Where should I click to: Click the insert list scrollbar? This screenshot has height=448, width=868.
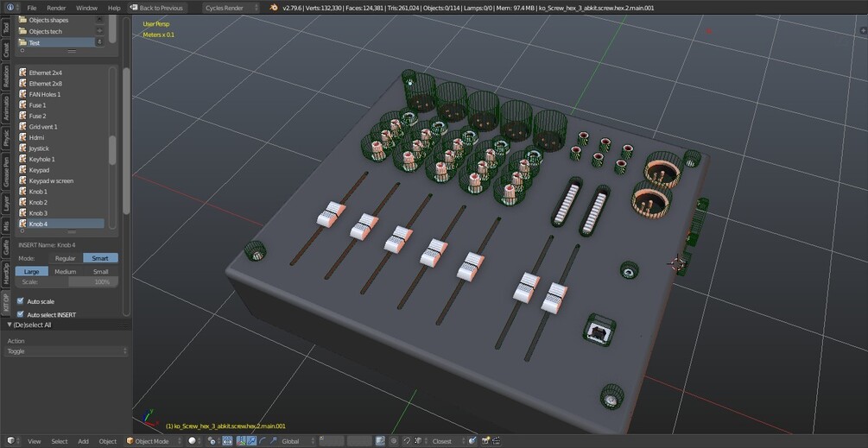(x=112, y=150)
